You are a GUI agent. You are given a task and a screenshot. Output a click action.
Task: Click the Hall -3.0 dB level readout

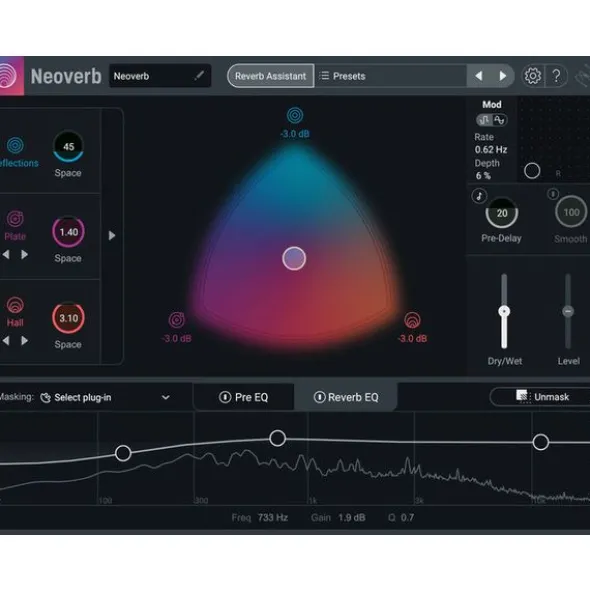412,338
